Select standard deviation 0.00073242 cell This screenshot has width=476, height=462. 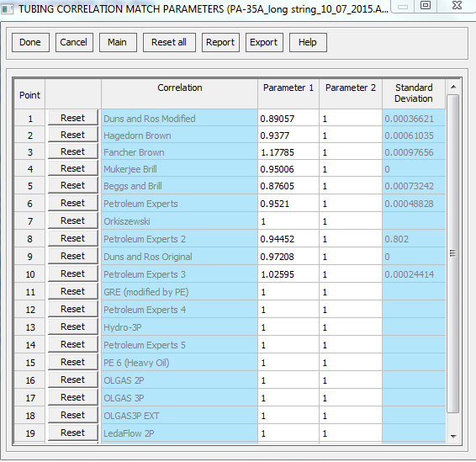pyautogui.click(x=414, y=186)
